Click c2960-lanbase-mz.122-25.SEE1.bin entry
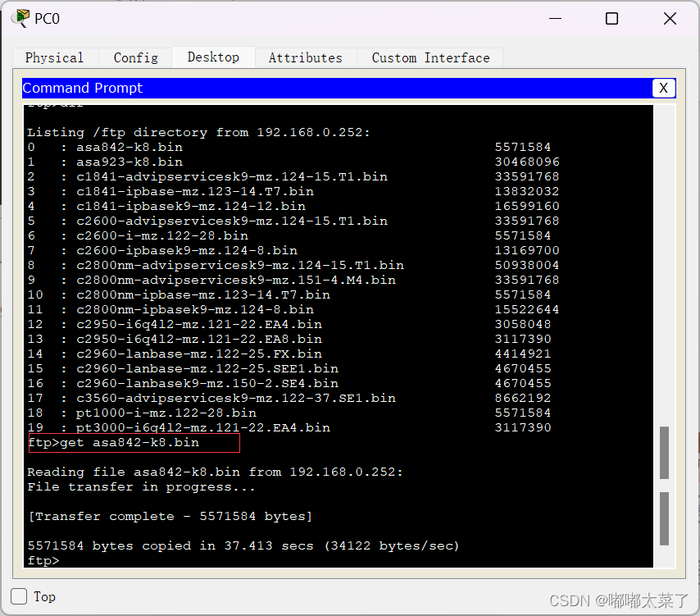The image size is (700, 616). [x=207, y=368]
